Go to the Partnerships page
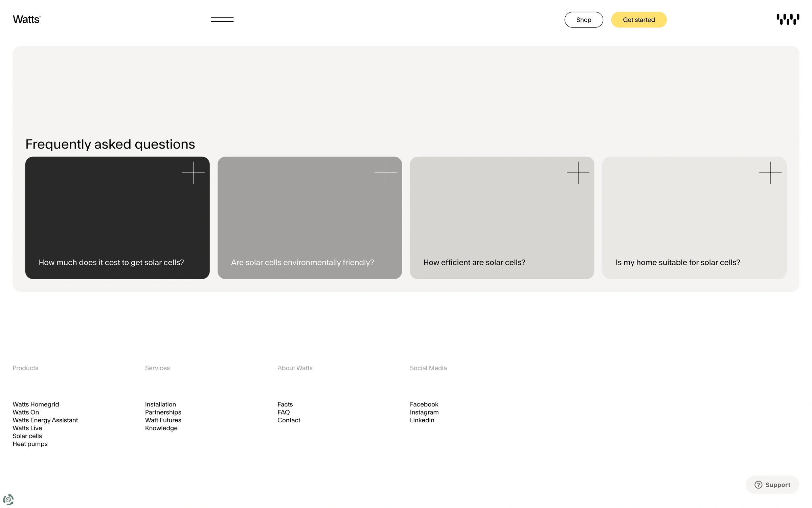The image size is (812, 508). coord(163,412)
